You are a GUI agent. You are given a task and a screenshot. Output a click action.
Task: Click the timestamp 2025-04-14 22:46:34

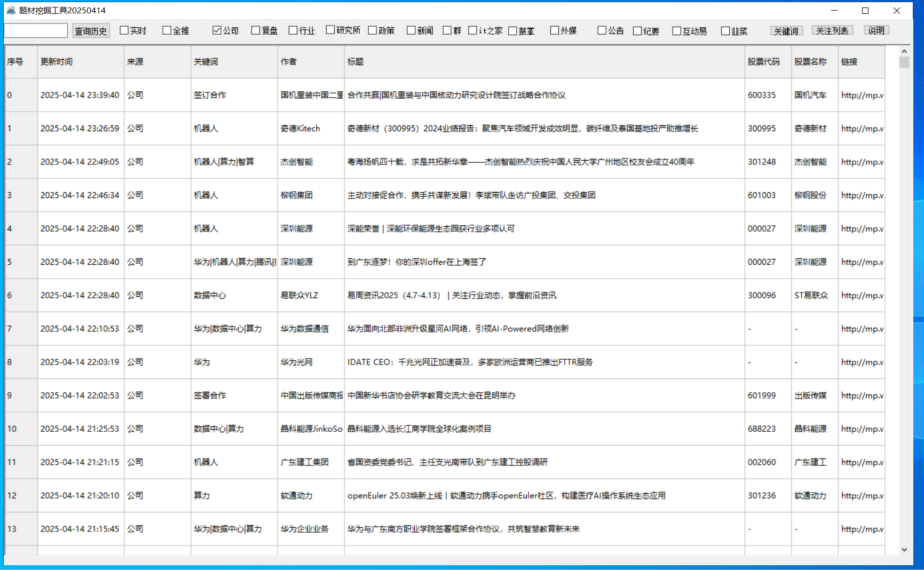80,195
